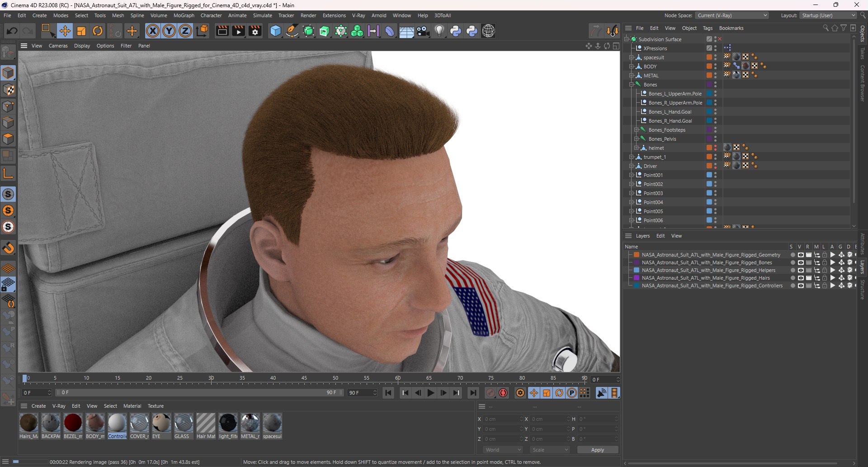The image size is (868, 467).
Task: Open Material manager Texture menu
Action: (156, 406)
